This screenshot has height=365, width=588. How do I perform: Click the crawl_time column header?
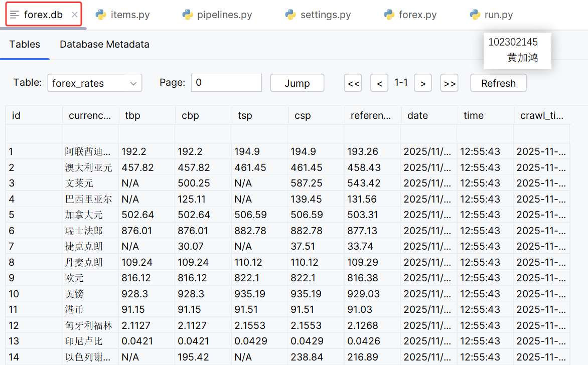click(x=542, y=115)
